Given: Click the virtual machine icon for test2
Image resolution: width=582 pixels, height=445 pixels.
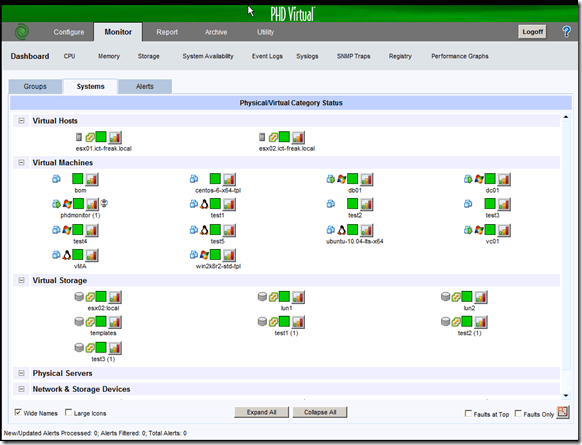Looking at the screenshot, I should [331, 203].
